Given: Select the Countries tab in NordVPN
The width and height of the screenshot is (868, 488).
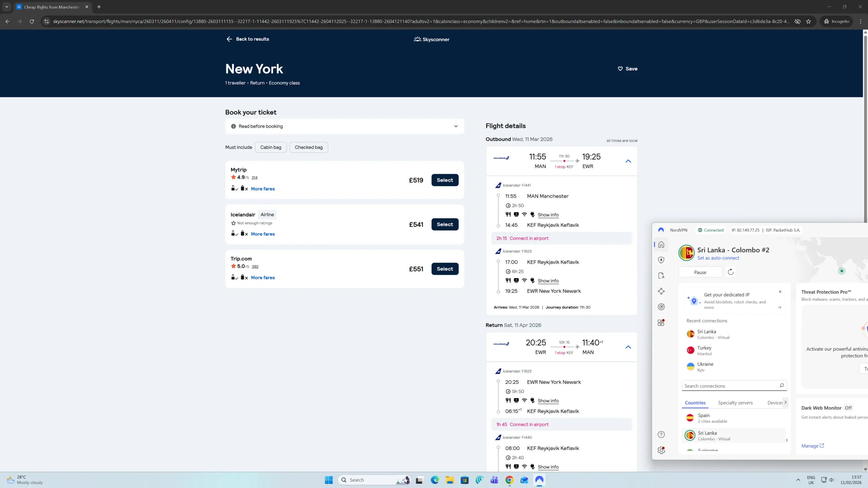Looking at the screenshot, I should point(695,403).
